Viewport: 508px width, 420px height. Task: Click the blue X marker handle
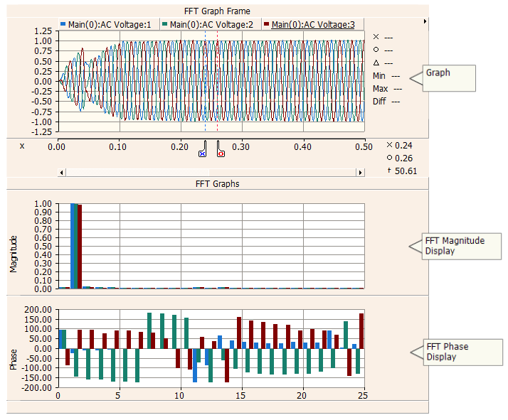click(x=202, y=151)
